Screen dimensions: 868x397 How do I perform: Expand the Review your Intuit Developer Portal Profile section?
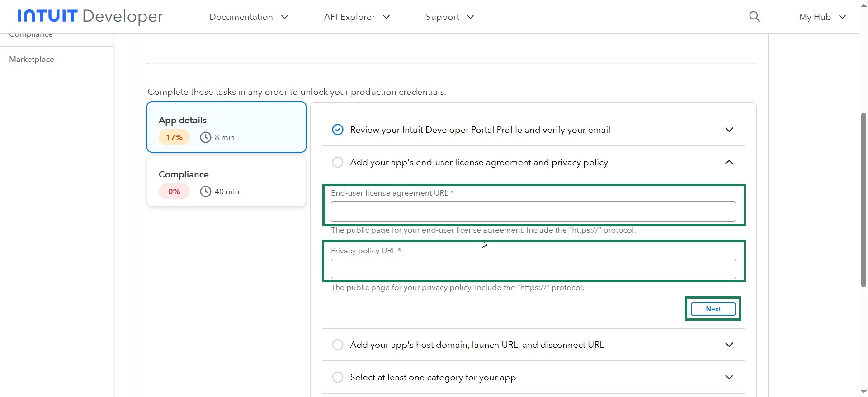click(729, 130)
